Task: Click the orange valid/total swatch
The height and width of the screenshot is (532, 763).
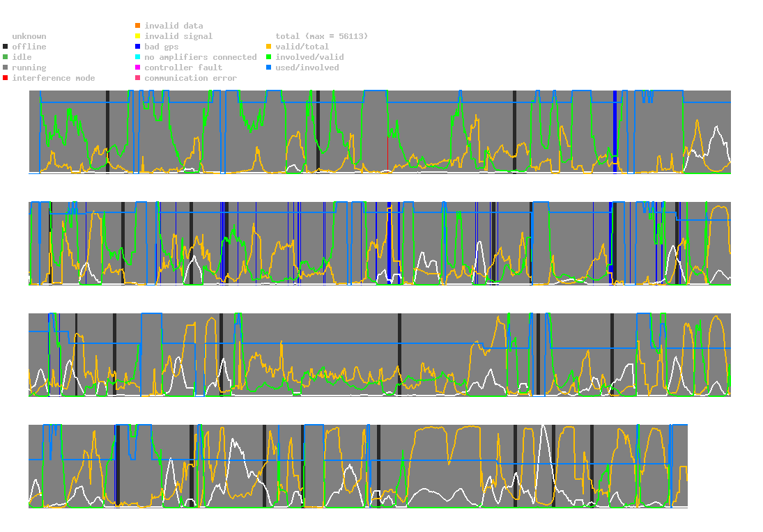Action: pos(268,47)
